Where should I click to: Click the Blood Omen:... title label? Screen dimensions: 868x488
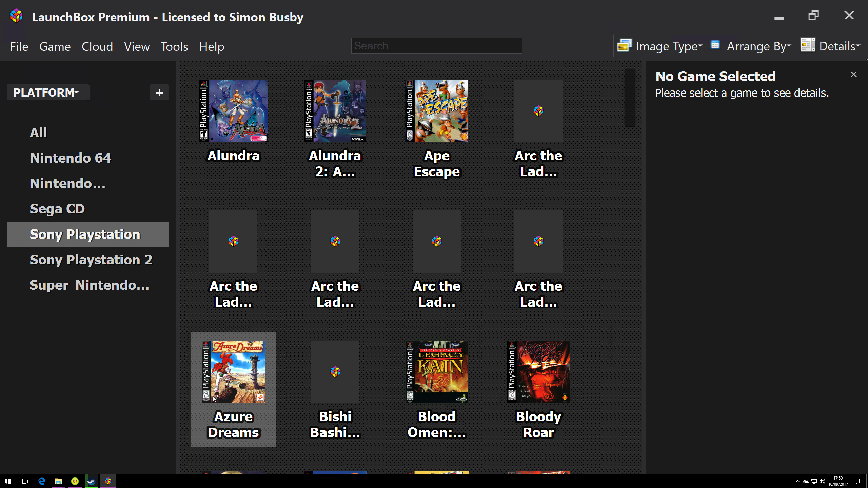pos(437,425)
